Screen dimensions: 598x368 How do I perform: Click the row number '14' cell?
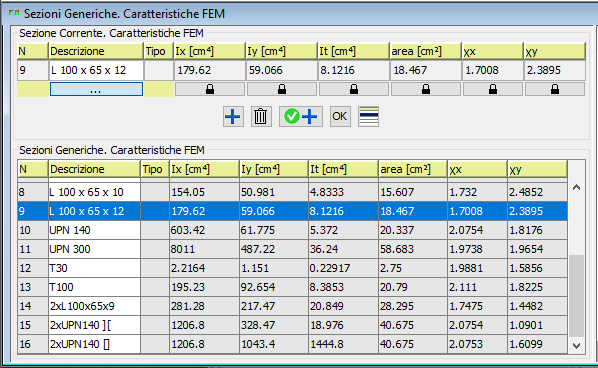[x=33, y=306]
